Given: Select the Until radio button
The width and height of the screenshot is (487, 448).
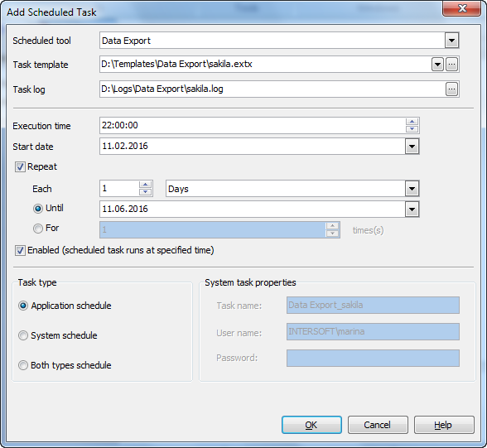Looking at the screenshot, I should (38, 209).
